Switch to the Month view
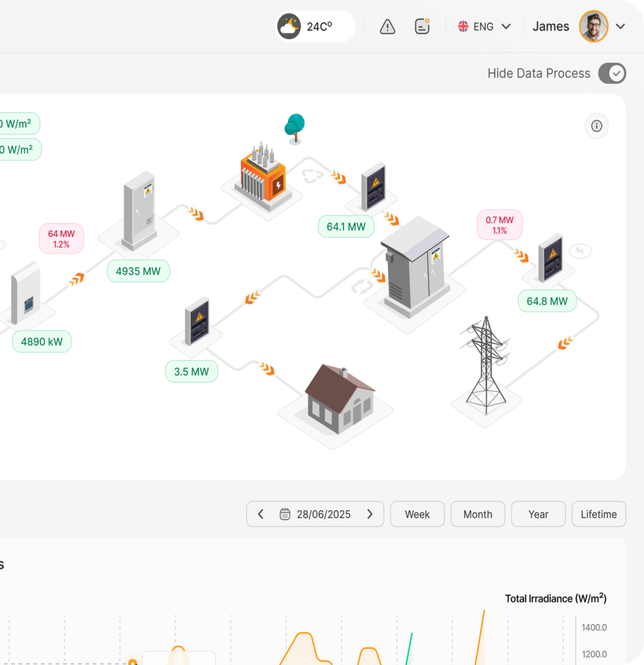Screen dimensions: 644x665 click(478, 514)
